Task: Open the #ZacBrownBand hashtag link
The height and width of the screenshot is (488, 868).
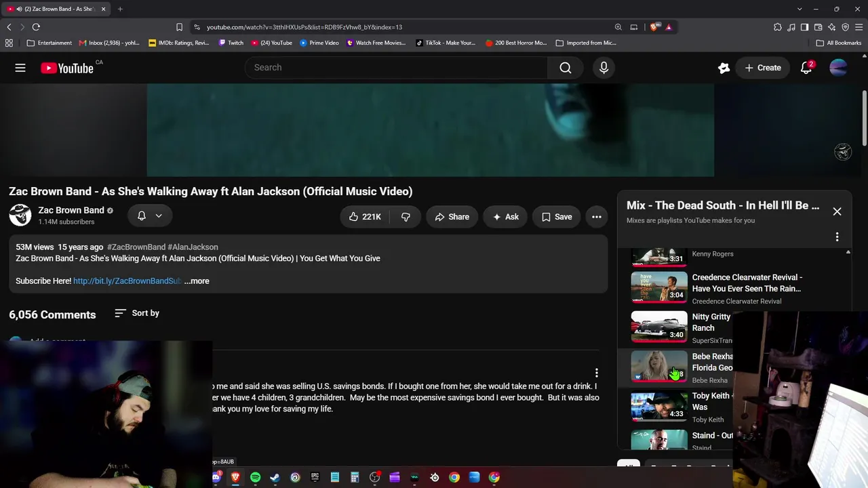Action: [x=136, y=247]
